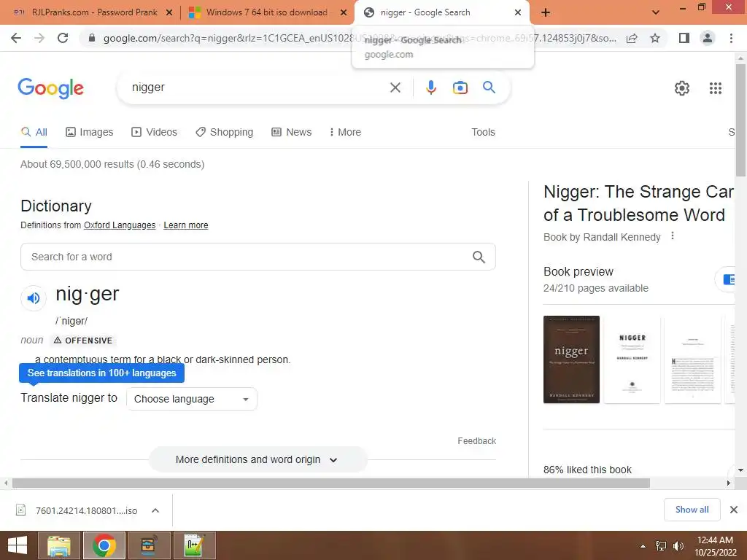Image resolution: width=747 pixels, height=560 pixels.
Task: Open the Chrome tab search dropdown
Action: point(656,12)
